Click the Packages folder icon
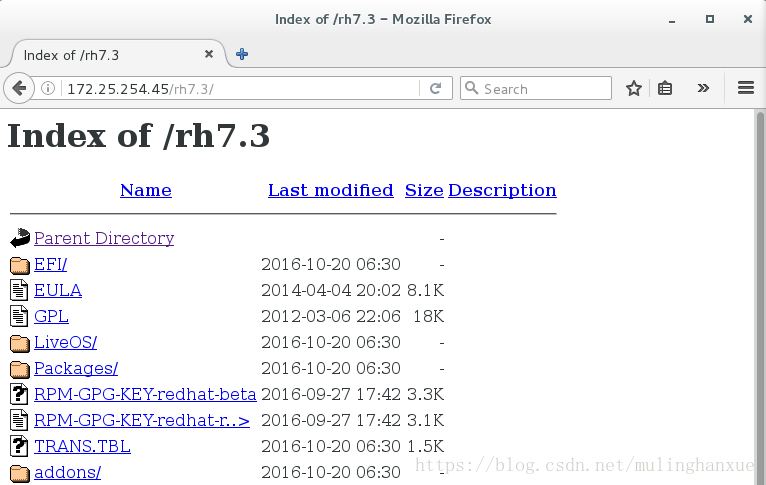Screen dimensions: 766x485 (x=20, y=369)
